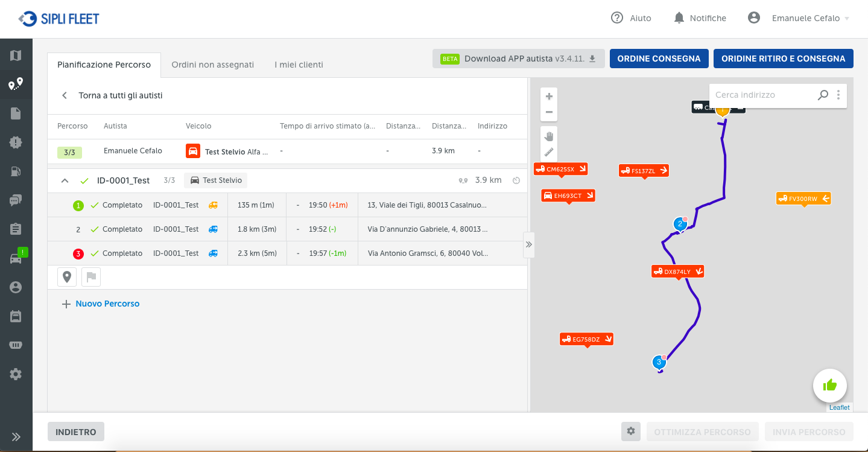This screenshot has width=868, height=452.
Task: Open the route planning icon in sidebar
Action: (15, 84)
